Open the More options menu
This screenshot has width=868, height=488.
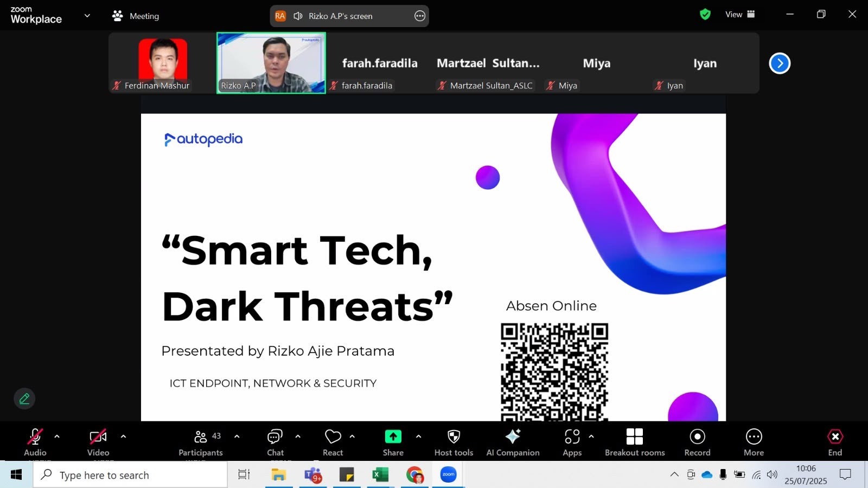(x=754, y=442)
